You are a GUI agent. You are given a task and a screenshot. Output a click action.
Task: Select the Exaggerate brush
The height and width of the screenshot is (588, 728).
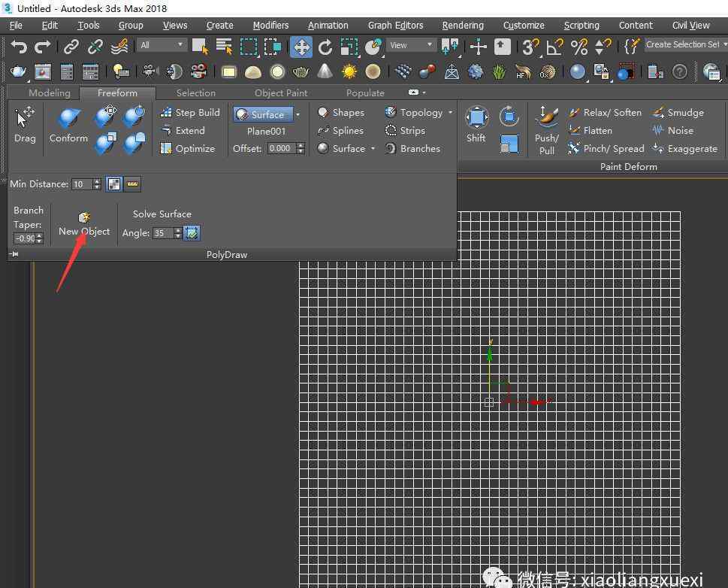pyautogui.click(x=685, y=149)
